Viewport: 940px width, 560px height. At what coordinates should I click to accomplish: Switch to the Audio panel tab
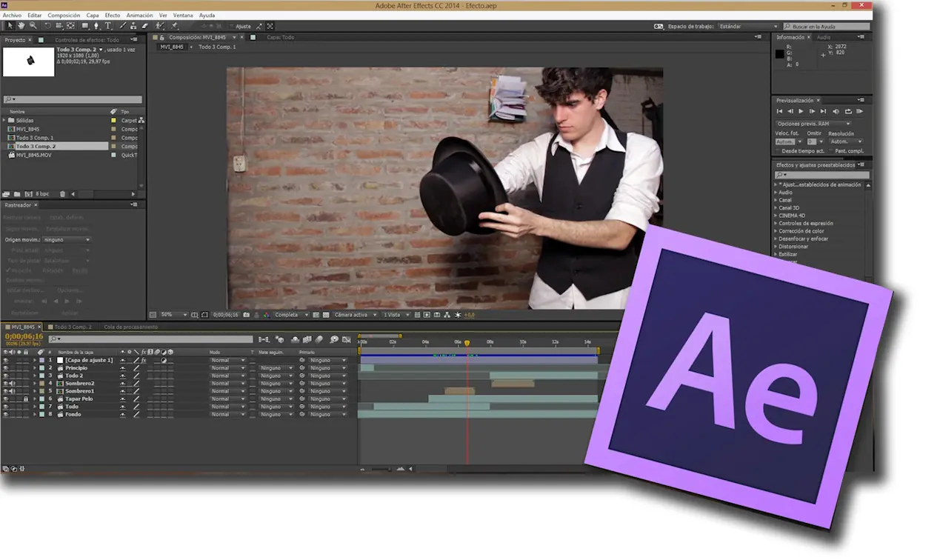[824, 37]
